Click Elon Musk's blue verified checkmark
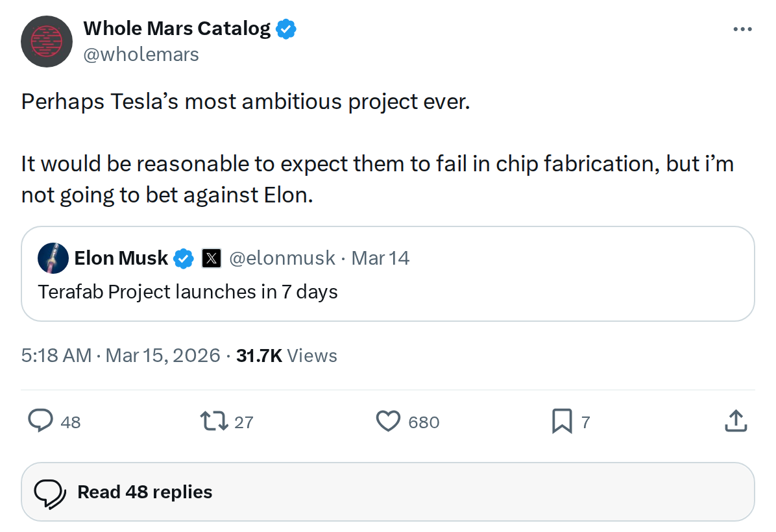 pyautogui.click(x=184, y=258)
